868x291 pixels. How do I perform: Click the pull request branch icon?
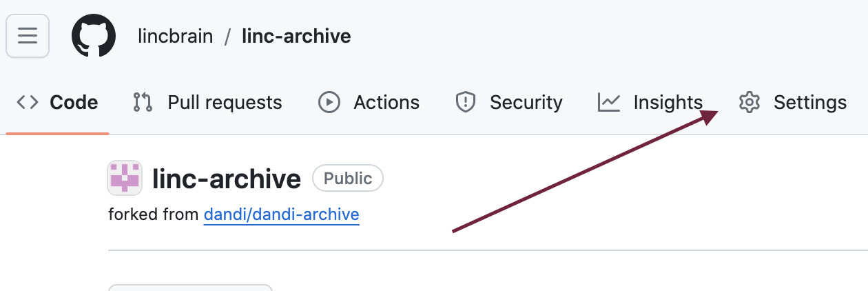coord(143,103)
